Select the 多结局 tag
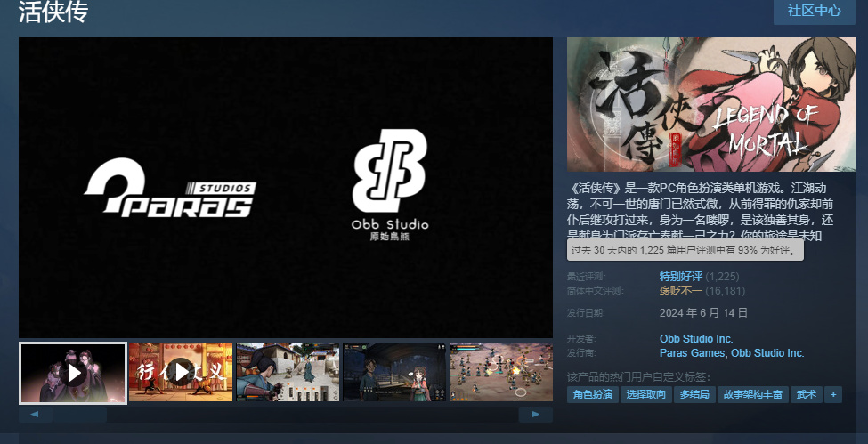 [x=694, y=395]
